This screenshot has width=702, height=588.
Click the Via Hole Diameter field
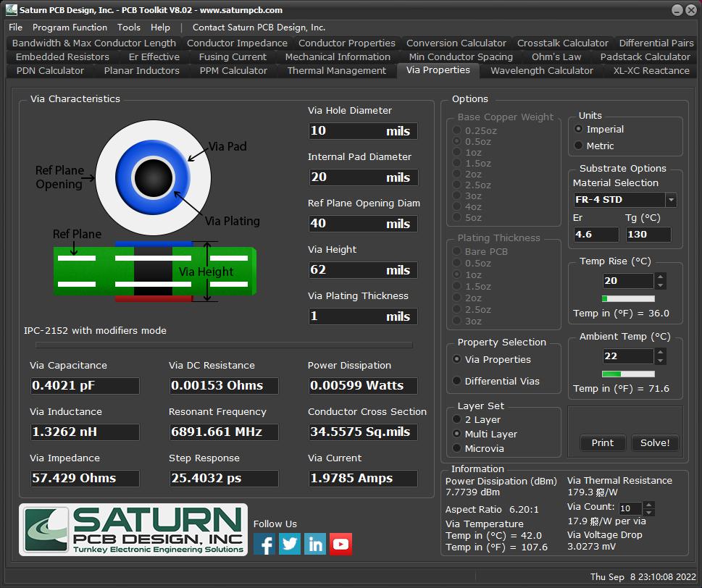point(363,130)
